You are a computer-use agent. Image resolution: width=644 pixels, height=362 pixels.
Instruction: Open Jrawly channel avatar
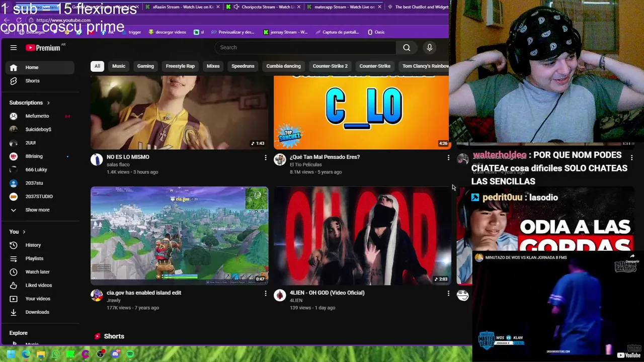click(97, 296)
